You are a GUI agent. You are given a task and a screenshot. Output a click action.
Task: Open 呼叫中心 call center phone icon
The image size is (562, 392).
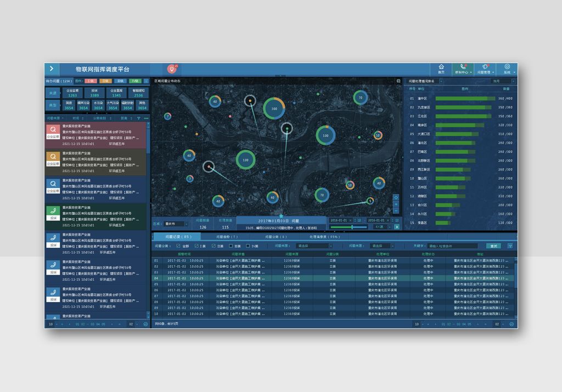point(463,68)
